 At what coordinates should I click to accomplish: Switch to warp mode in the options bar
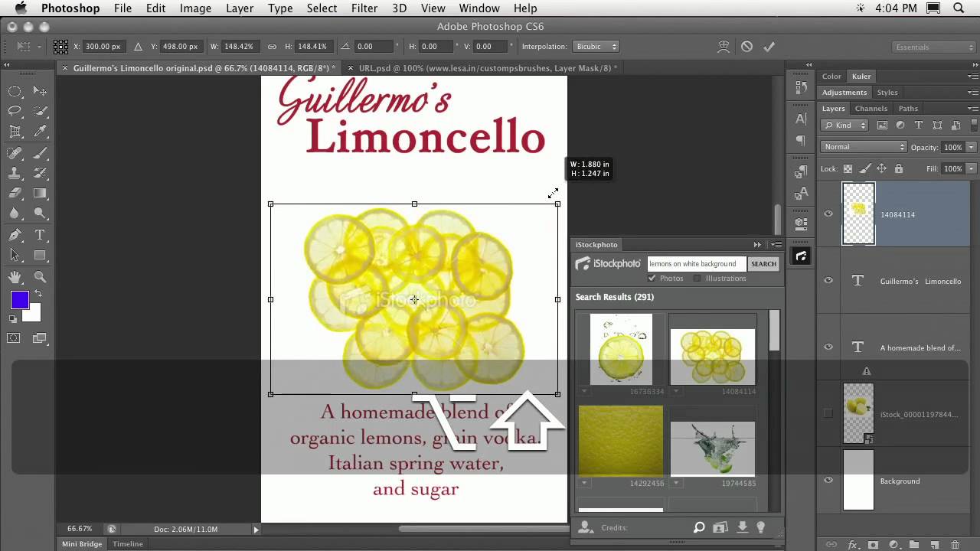[724, 47]
